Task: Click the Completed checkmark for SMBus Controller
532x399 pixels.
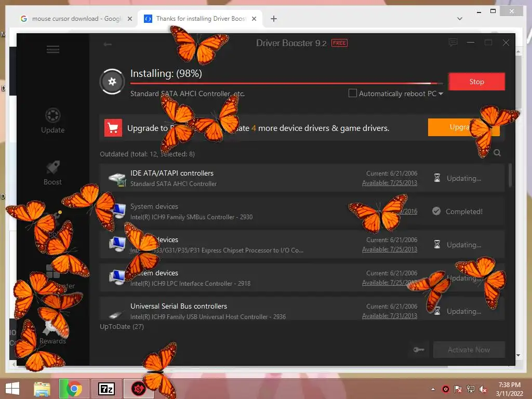Action: [x=436, y=211]
